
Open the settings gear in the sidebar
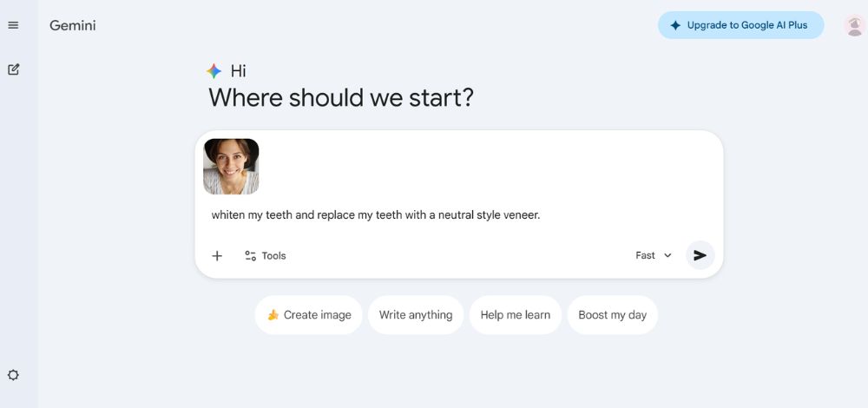(13, 375)
